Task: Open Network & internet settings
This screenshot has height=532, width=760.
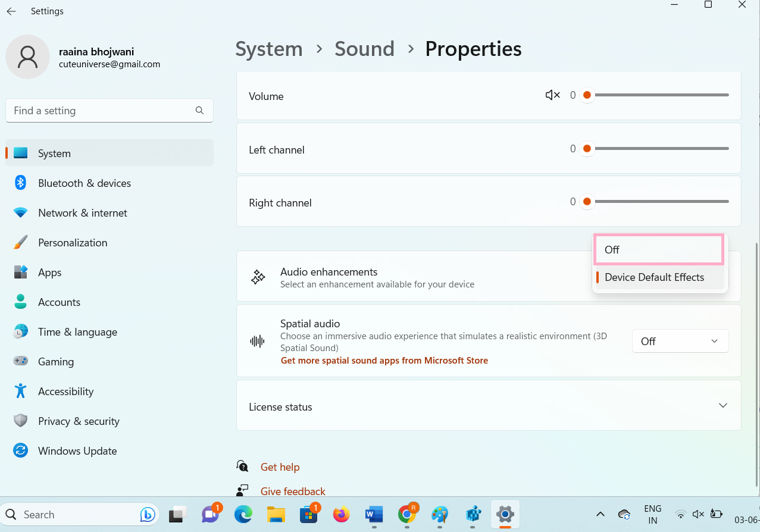Action: point(82,213)
